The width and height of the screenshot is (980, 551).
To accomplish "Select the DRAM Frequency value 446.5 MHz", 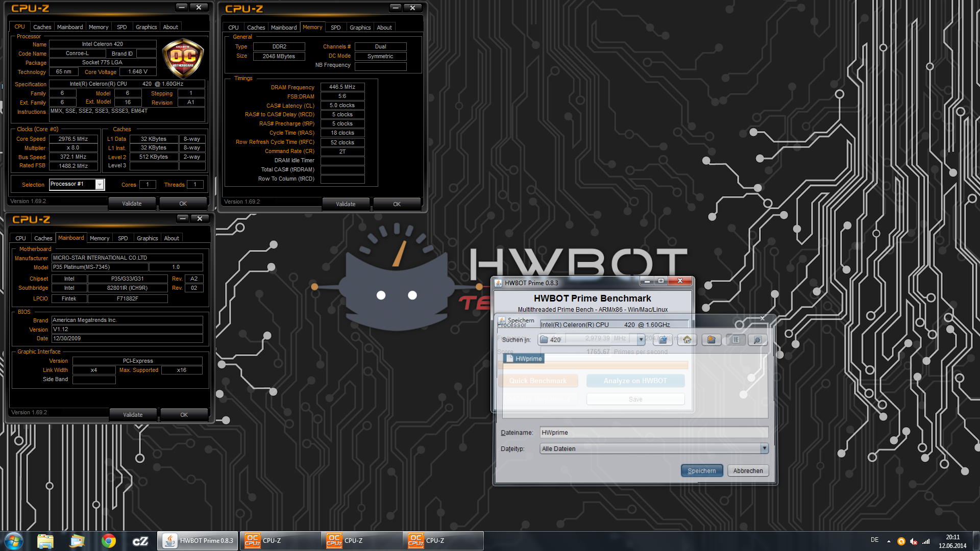I will pos(342,87).
